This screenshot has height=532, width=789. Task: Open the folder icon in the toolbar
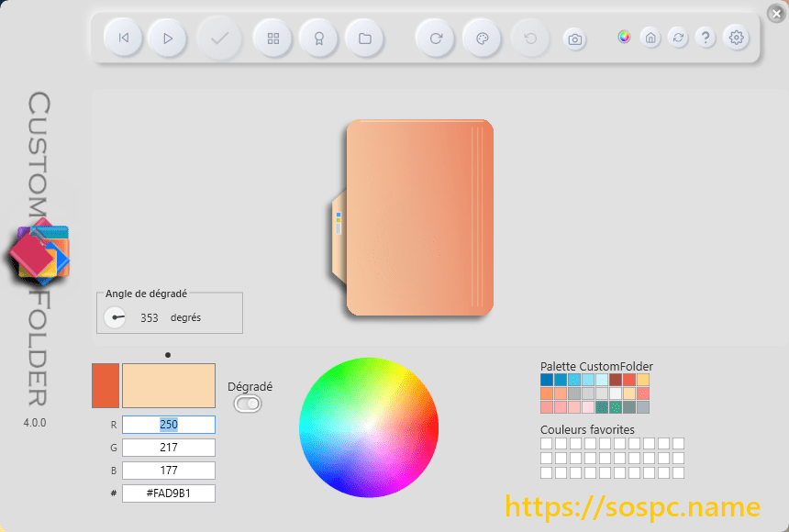365,39
